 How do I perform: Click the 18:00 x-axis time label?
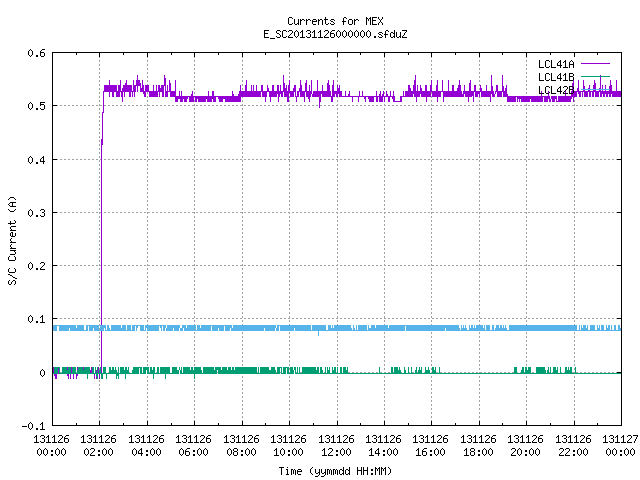(x=478, y=452)
